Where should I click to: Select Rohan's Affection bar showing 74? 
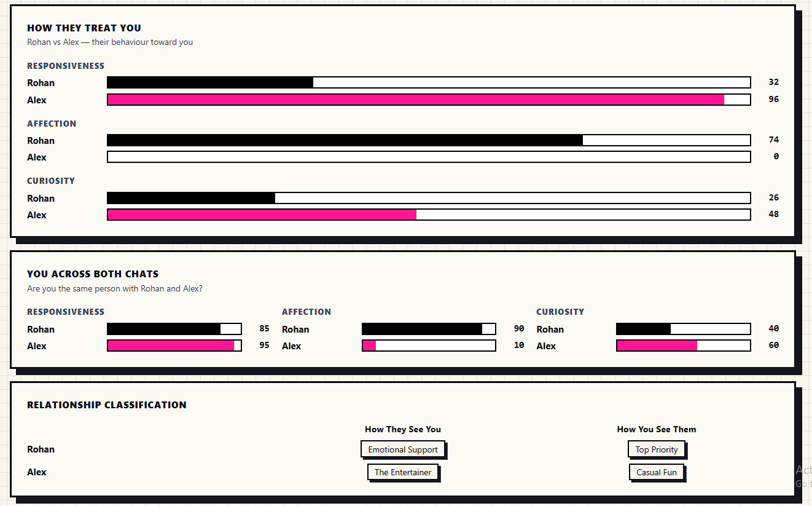click(429, 140)
